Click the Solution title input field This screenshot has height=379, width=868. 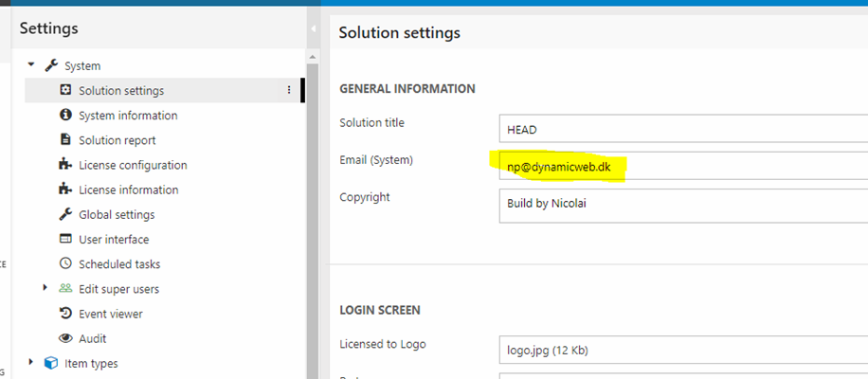[x=682, y=130]
